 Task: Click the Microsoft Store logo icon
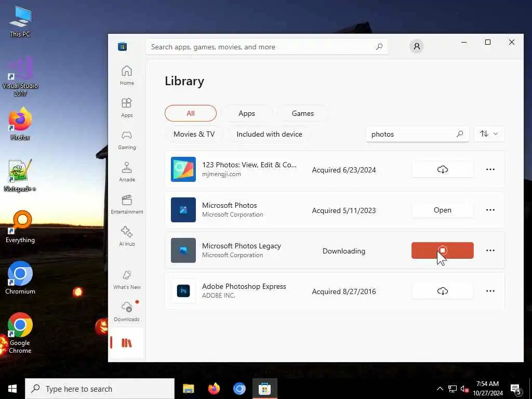tap(123, 46)
